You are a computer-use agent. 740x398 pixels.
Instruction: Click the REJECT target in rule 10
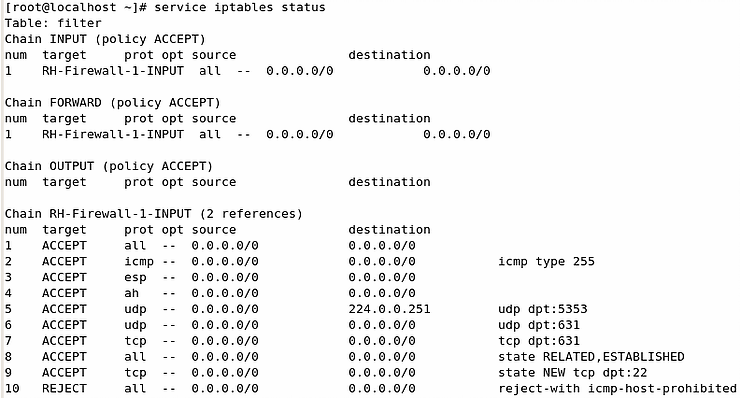(64, 389)
